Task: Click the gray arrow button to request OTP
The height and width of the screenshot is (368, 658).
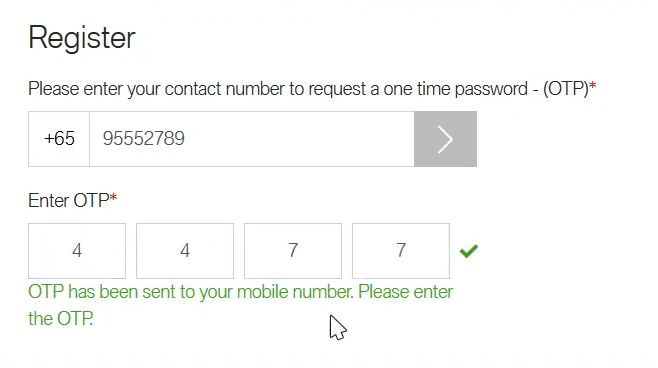Action: click(x=445, y=139)
